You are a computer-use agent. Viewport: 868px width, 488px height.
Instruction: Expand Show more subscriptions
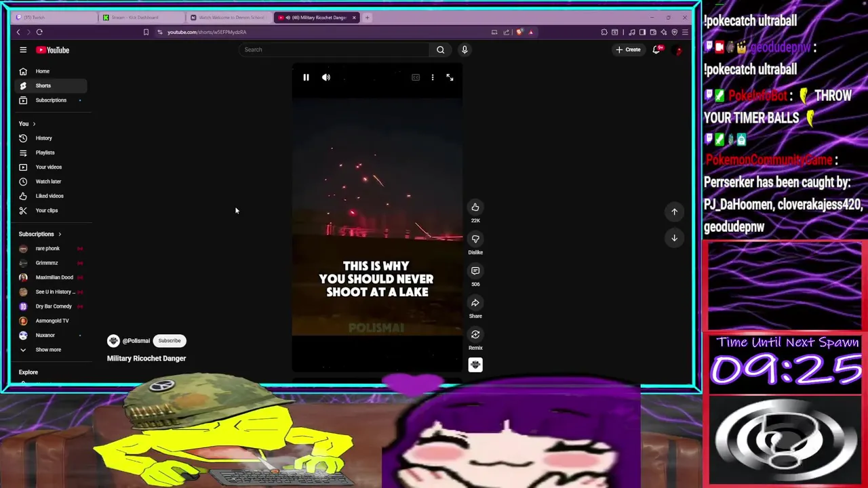pyautogui.click(x=51, y=350)
